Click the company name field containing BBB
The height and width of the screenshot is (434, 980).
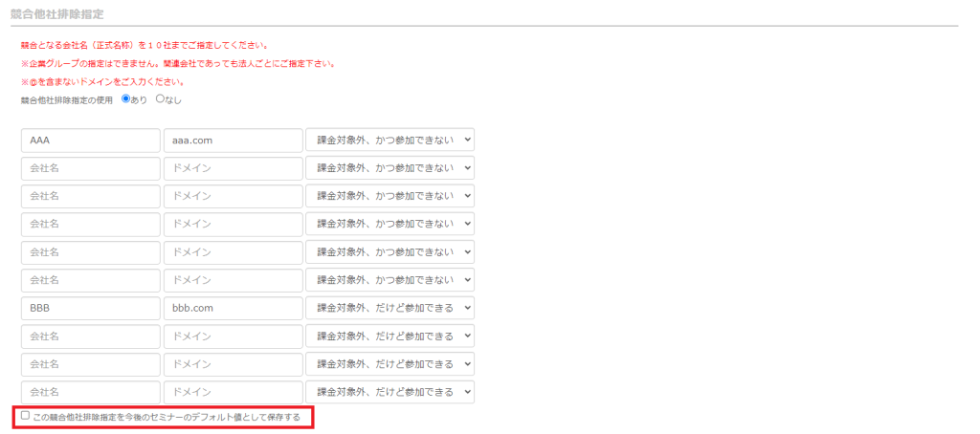(90, 309)
